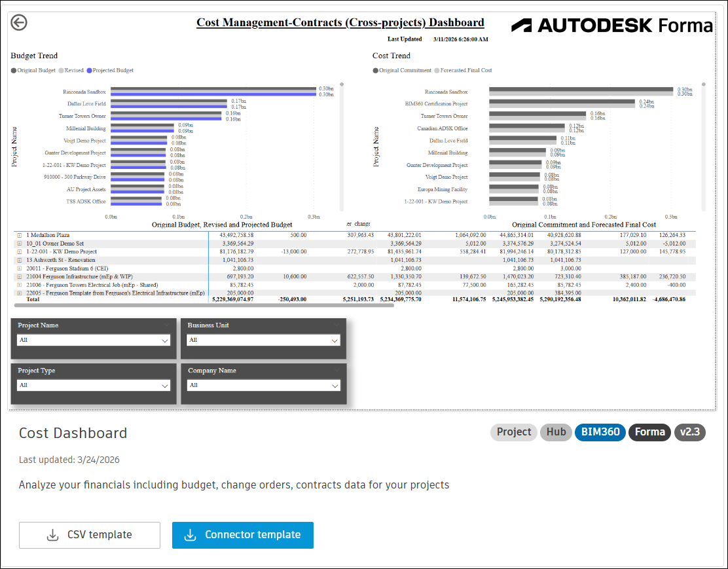Click the table horizontal scrollbar
Screen dimensions: 728x569
click(x=204, y=306)
